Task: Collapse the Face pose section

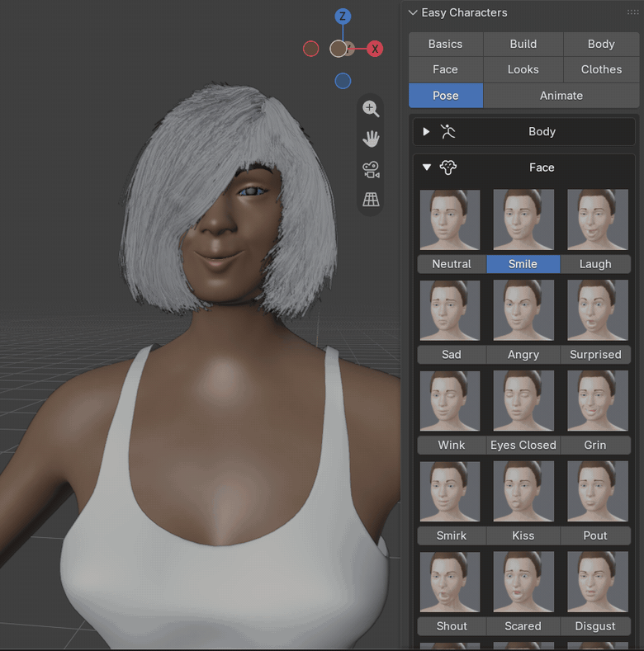Action: point(426,167)
